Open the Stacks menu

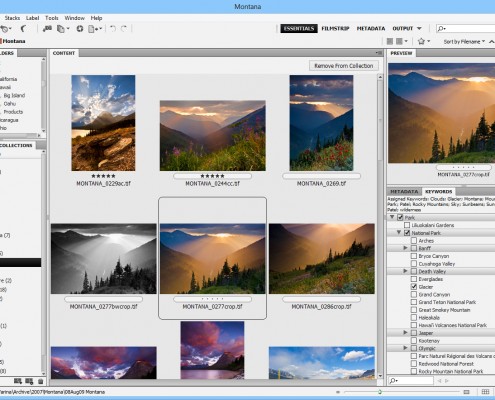[x=12, y=18]
